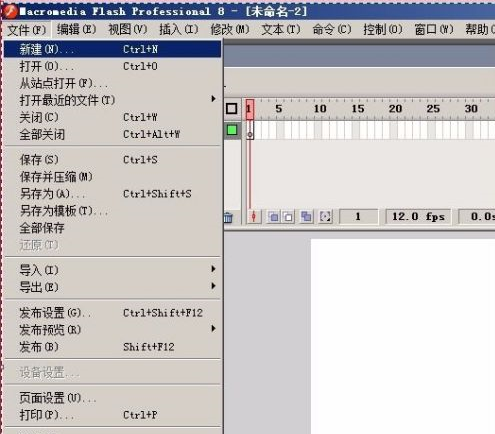Choose 另存为(A) menu entry
The width and height of the screenshot is (495, 434).
pos(113,194)
